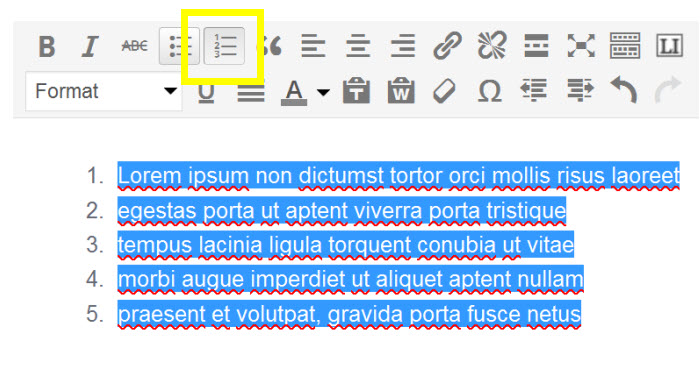Align text center
This screenshot has width=700, height=373.
pos(358,46)
